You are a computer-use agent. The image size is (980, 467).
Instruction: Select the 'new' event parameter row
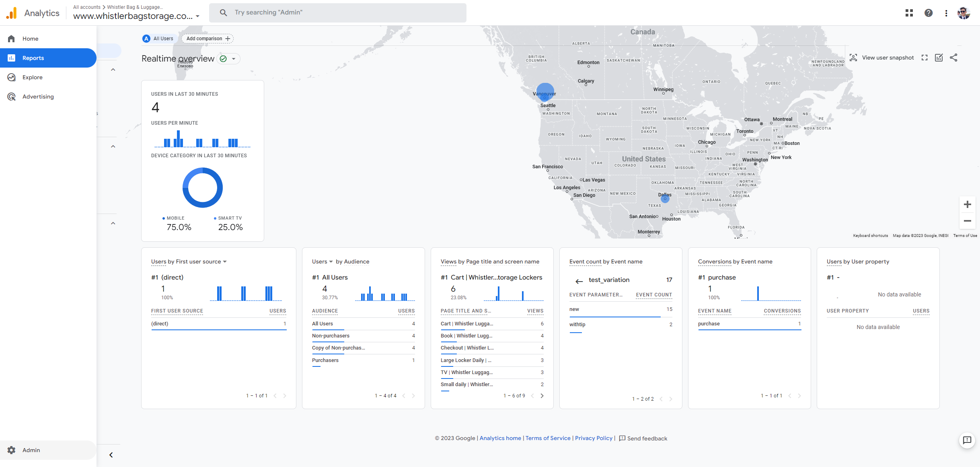pyautogui.click(x=621, y=310)
